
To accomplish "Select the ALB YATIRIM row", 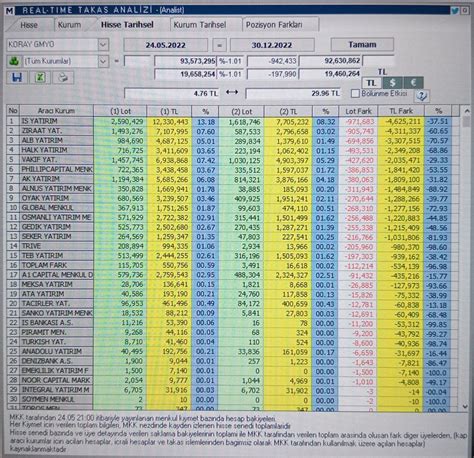I will click(x=233, y=141).
